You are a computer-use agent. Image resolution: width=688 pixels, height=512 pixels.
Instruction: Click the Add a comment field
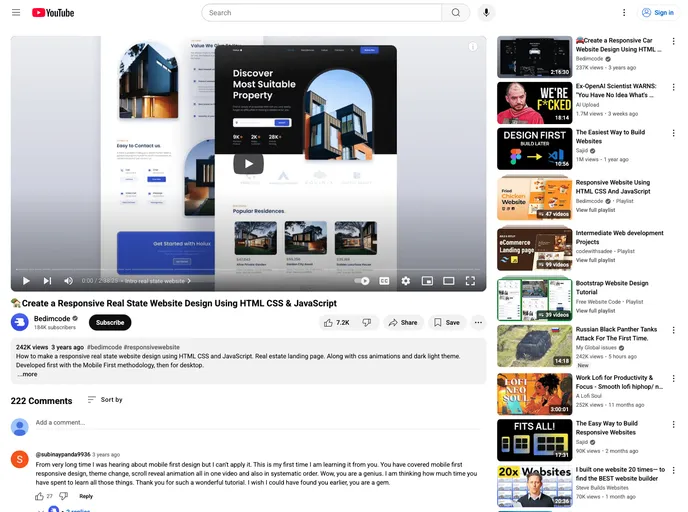click(x=258, y=422)
